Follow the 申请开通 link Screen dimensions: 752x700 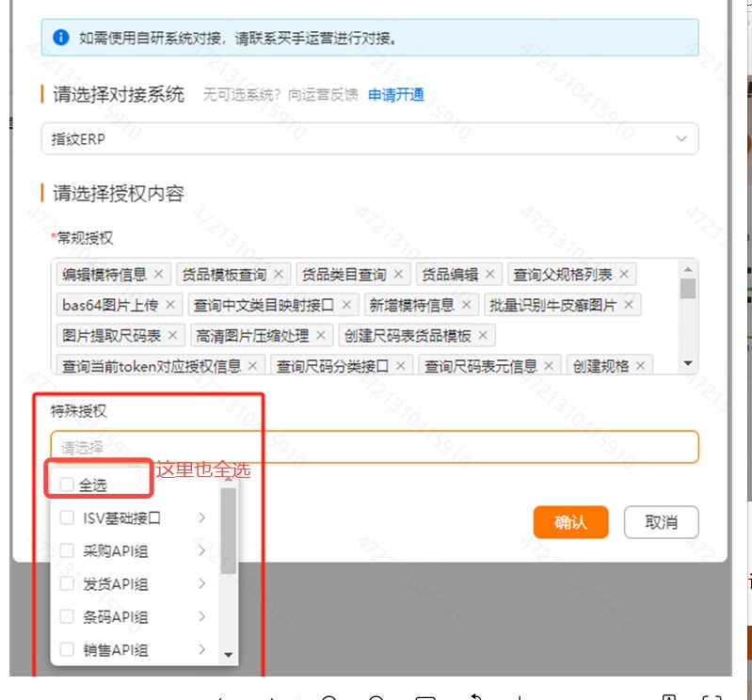point(395,94)
